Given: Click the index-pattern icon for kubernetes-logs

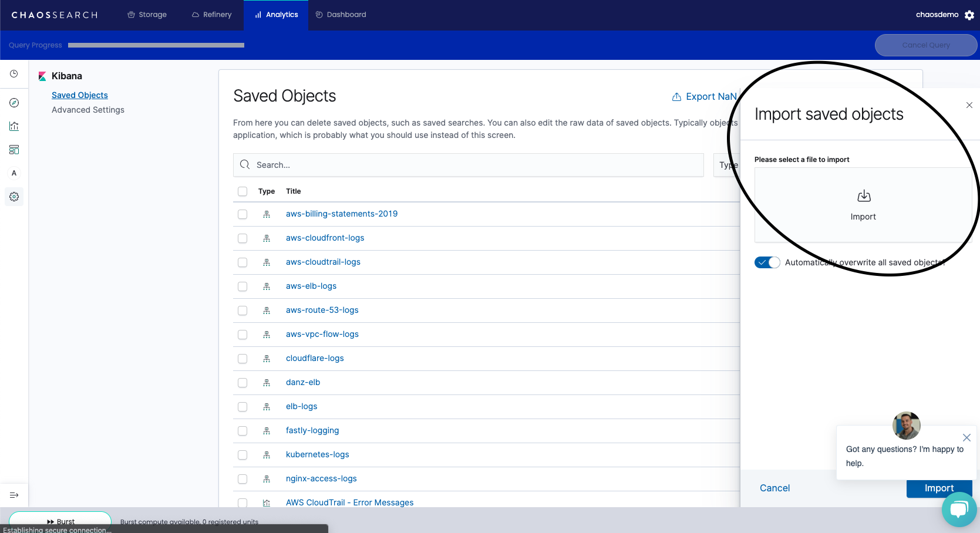Looking at the screenshot, I should (x=267, y=455).
